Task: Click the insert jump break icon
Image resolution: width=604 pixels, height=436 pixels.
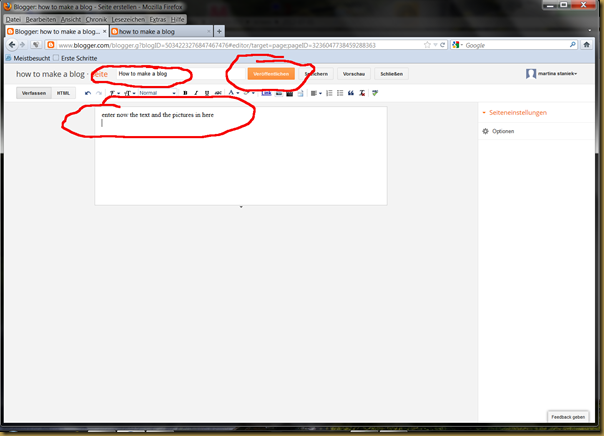Action: pyautogui.click(x=300, y=93)
